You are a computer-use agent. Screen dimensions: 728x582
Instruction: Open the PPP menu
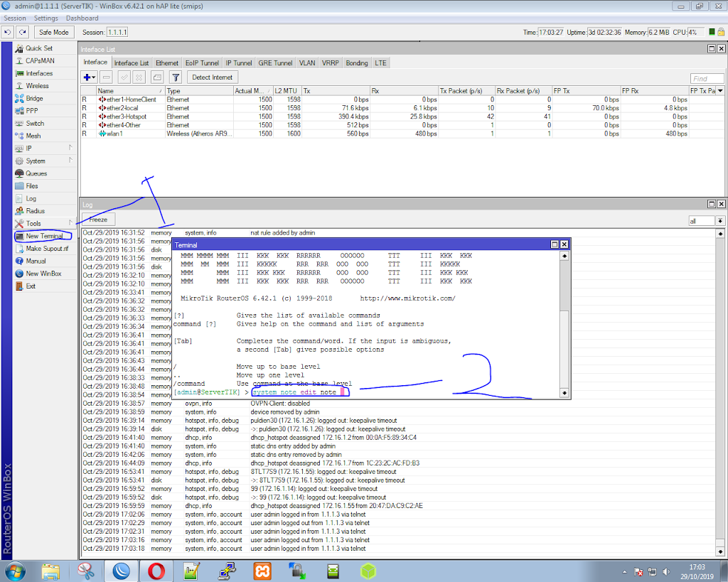31,111
